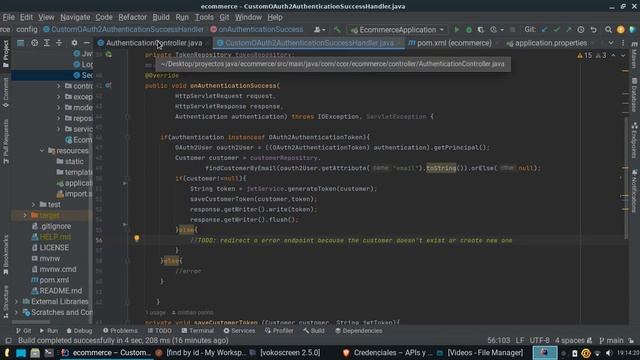The width and height of the screenshot is (640, 360).
Task: Expand the controller package folder
Action: click(x=58, y=86)
